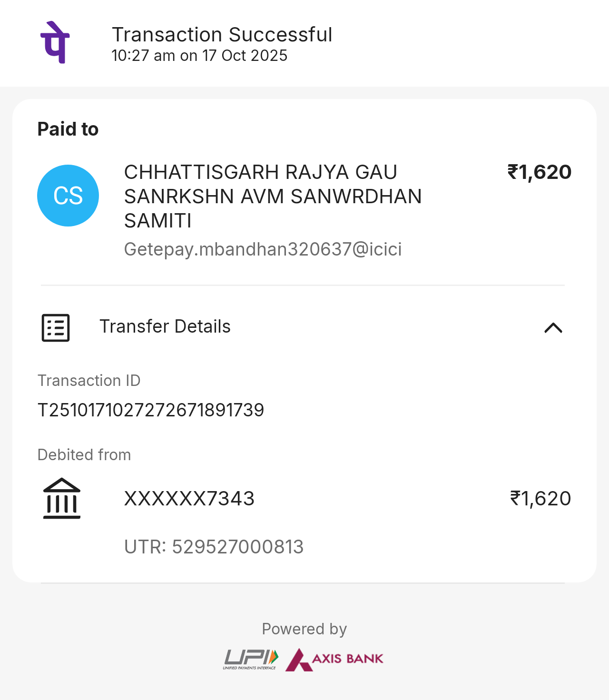Click the bank building icon
This screenshot has width=609, height=700.
tap(62, 498)
